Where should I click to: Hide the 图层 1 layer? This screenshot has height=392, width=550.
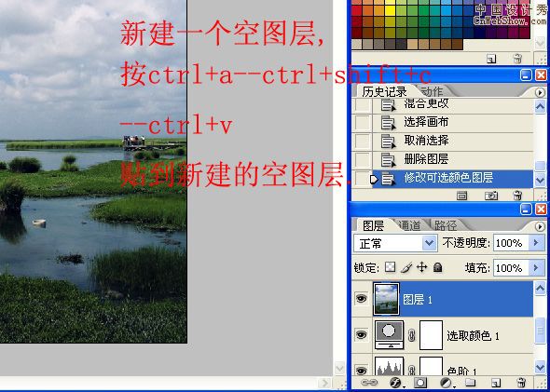362,299
